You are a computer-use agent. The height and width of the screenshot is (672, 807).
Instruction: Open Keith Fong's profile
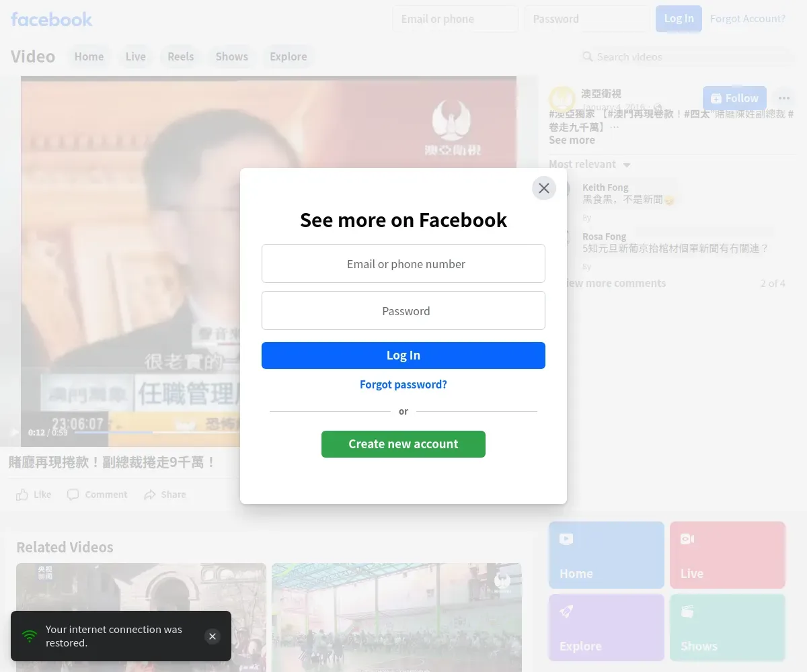coord(605,187)
